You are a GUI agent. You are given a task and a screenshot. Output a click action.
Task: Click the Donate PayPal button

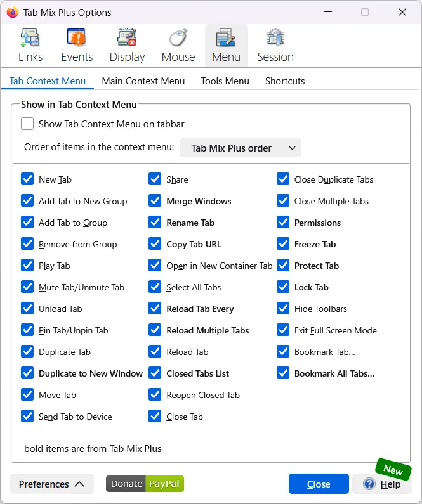145,484
